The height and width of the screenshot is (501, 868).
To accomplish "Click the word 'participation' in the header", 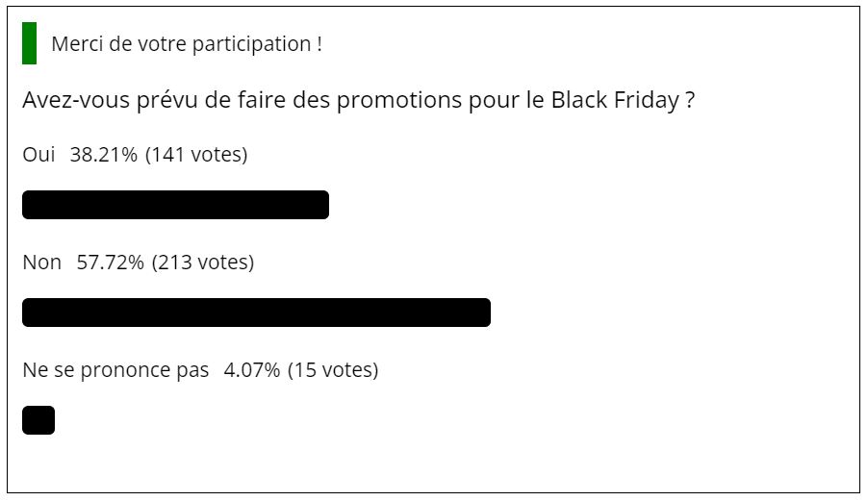I will 252,45.
